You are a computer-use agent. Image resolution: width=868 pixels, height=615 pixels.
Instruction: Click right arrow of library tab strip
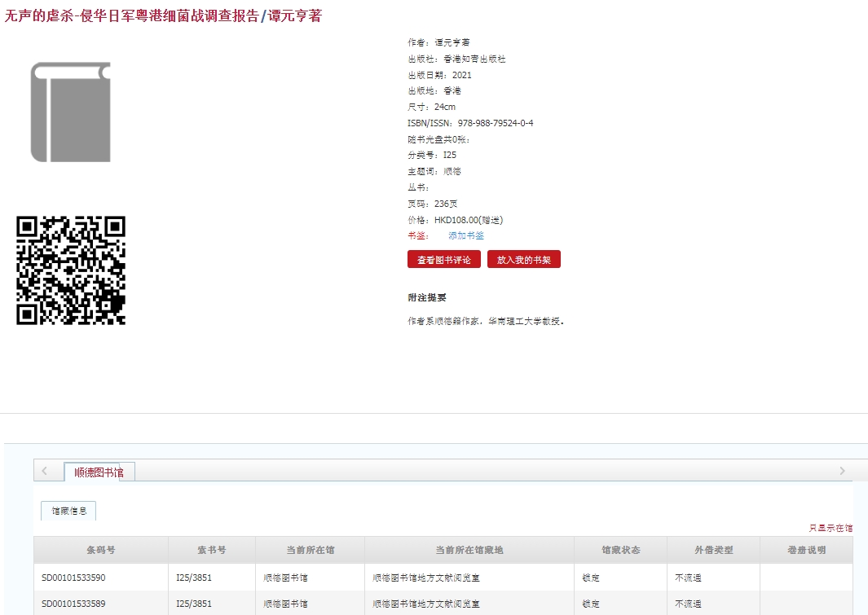(x=842, y=471)
